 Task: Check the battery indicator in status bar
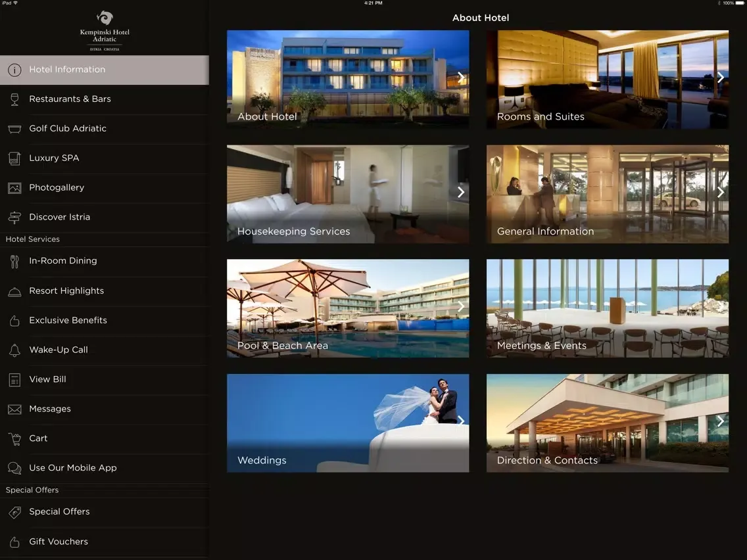click(x=739, y=3)
